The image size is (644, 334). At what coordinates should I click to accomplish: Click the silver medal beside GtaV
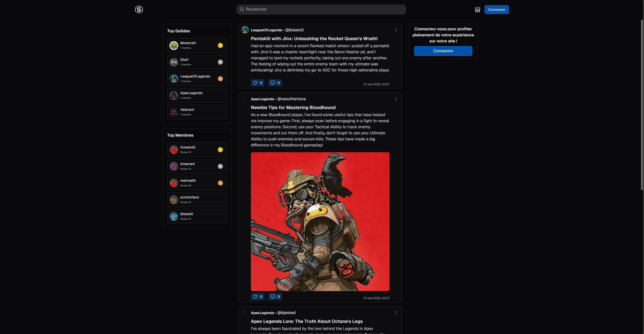click(220, 62)
